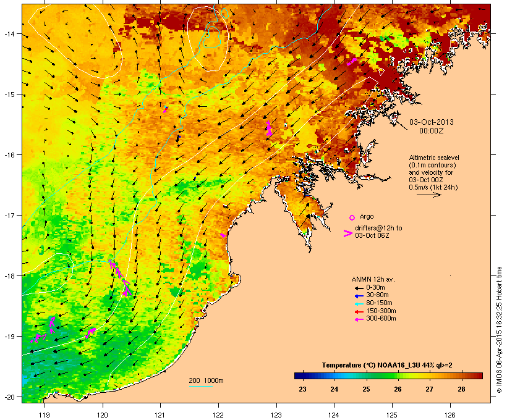
Task: Click the 80-150m depth label
Action: (379, 303)
